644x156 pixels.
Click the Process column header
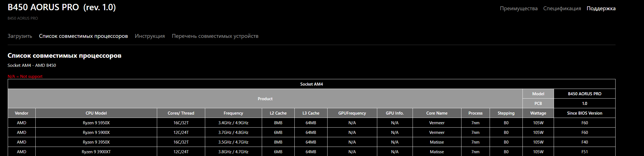[x=475, y=113]
